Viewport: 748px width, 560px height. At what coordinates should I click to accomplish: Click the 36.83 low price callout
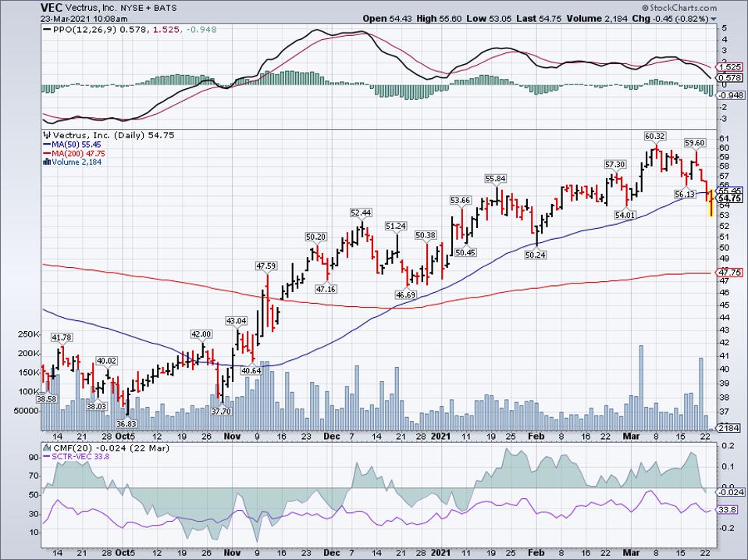pyautogui.click(x=126, y=424)
